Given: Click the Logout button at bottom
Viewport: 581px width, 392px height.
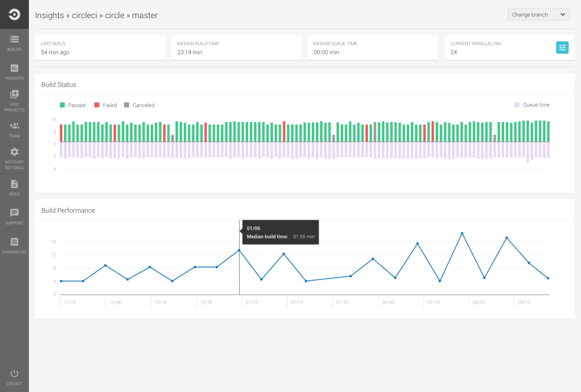Looking at the screenshot, I should click(x=14, y=376).
